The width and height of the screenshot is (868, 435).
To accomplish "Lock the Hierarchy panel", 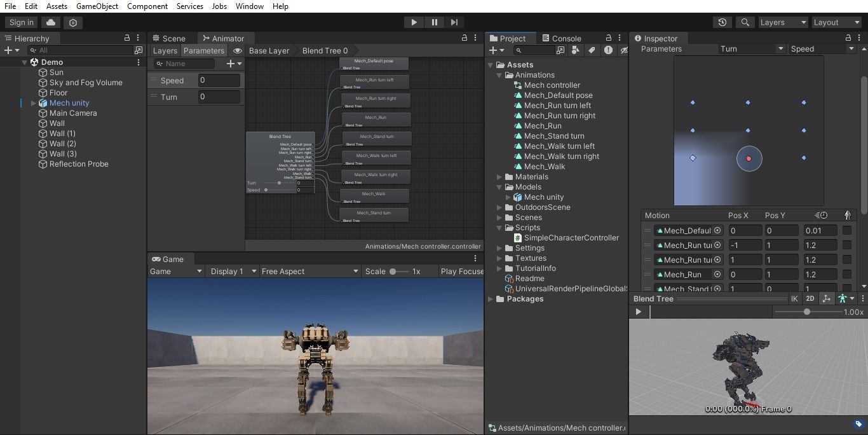I will point(126,38).
